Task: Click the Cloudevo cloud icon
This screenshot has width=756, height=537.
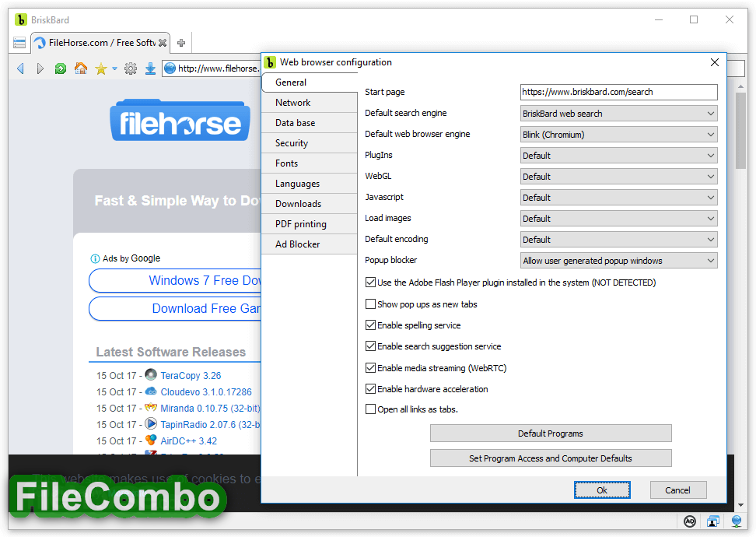Action: click(x=151, y=391)
